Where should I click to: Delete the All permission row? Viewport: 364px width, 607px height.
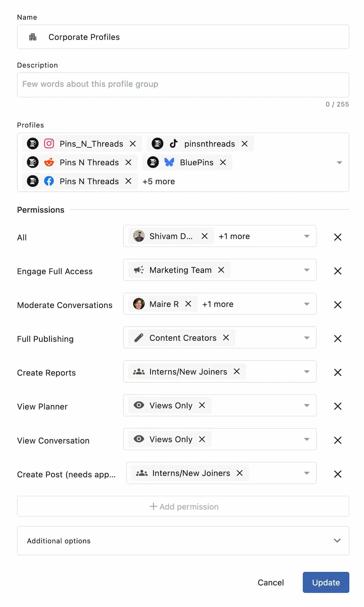[x=338, y=237]
